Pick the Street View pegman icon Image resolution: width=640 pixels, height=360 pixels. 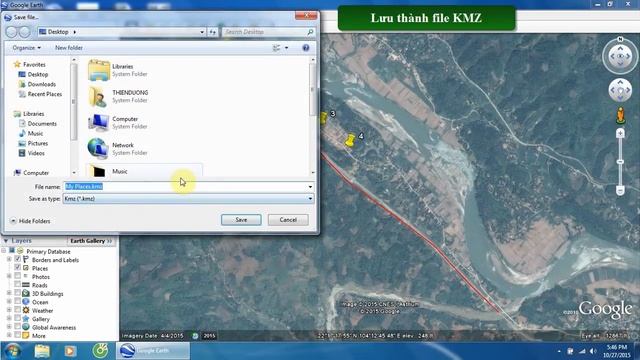pyautogui.click(x=620, y=116)
